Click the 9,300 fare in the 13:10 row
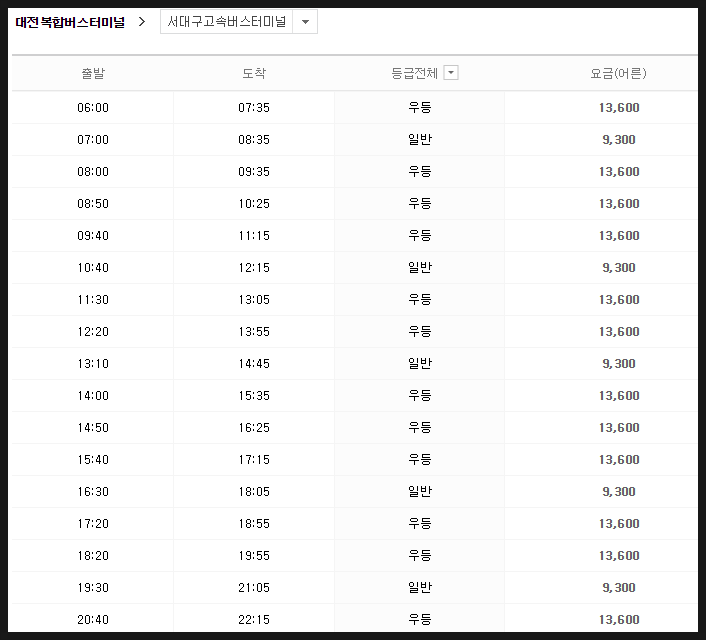This screenshot has width=706, height=640. (619, 363)
